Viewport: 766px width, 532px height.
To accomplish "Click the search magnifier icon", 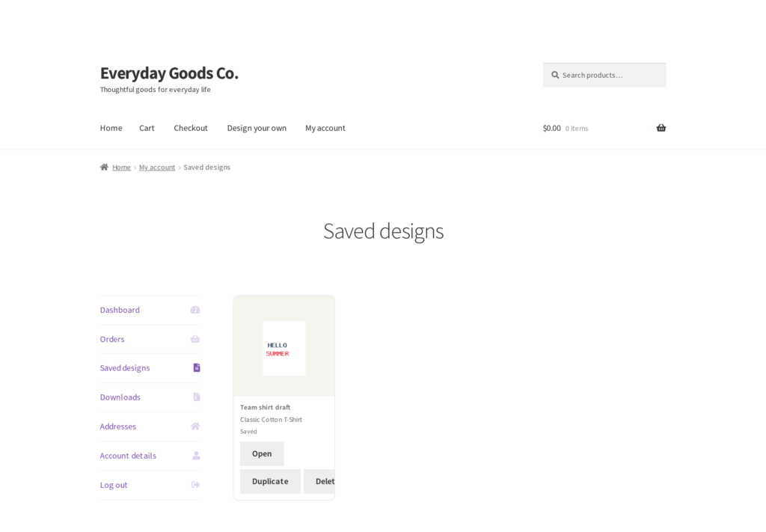I will point(555,76).
